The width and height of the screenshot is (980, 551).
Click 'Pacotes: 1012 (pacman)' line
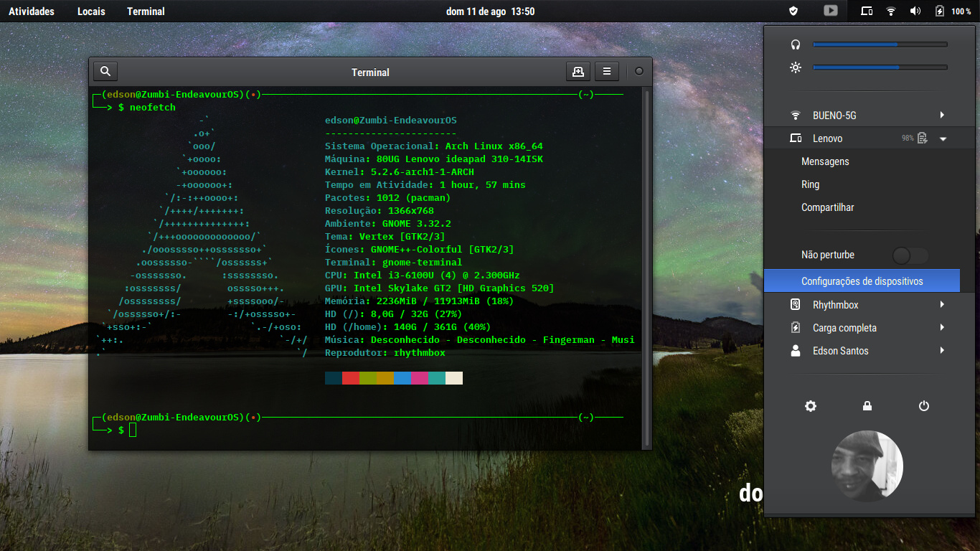point(388,198)
